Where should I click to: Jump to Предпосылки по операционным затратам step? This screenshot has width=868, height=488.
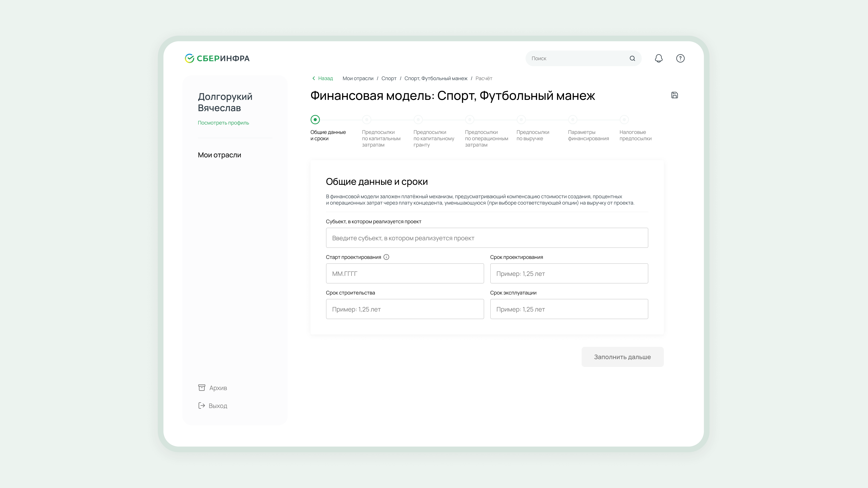point(470,120)
